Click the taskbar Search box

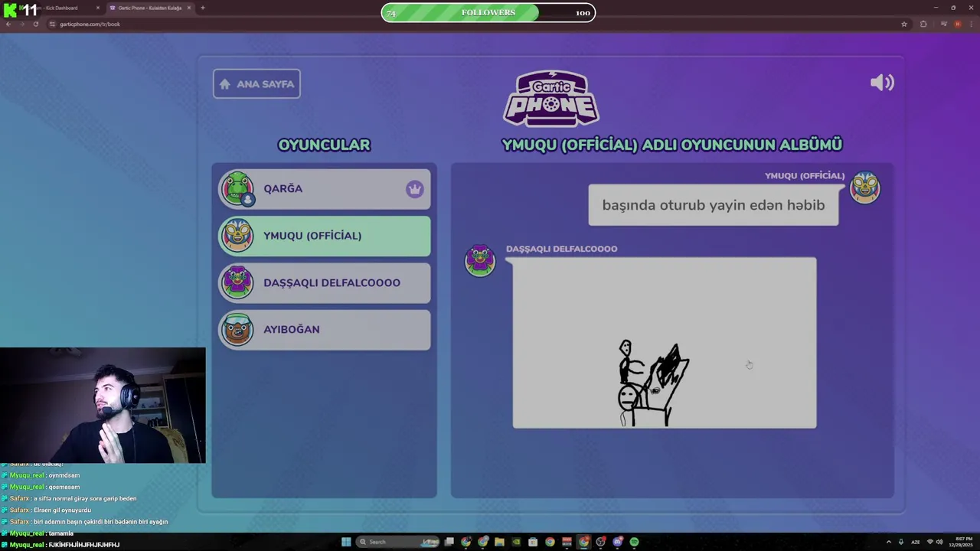pos(398,542)
